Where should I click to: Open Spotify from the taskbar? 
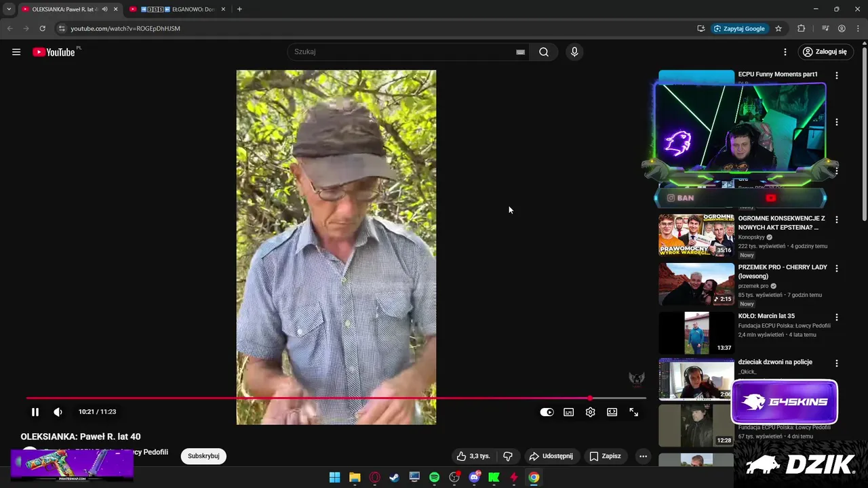pyautogui.click(x=435, y=477)
